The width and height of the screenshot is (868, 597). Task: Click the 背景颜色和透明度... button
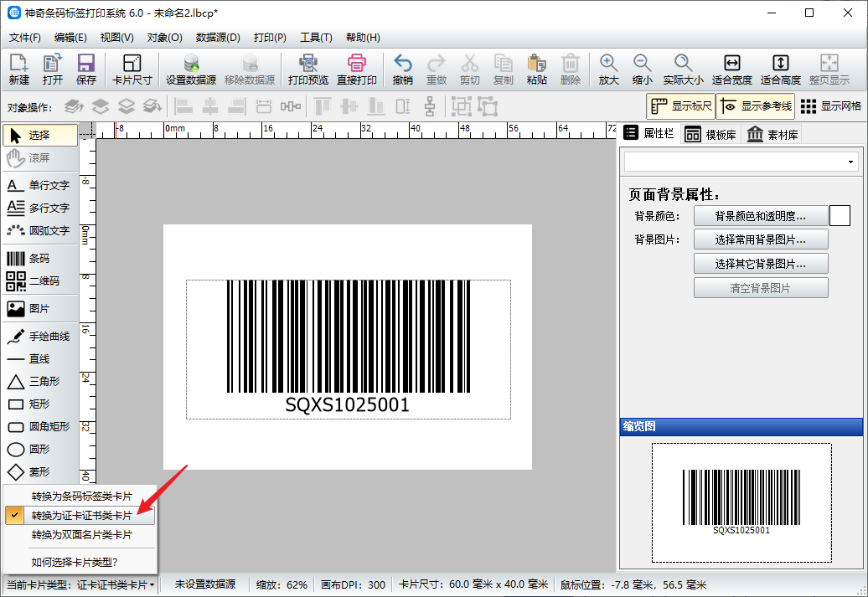pyautogui.click(x=761, y=216)
